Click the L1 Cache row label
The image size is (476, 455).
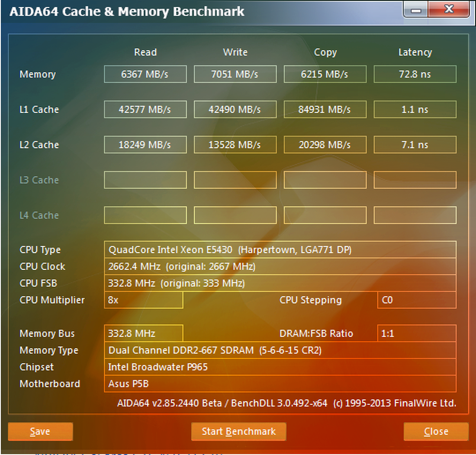coord(39,109)
